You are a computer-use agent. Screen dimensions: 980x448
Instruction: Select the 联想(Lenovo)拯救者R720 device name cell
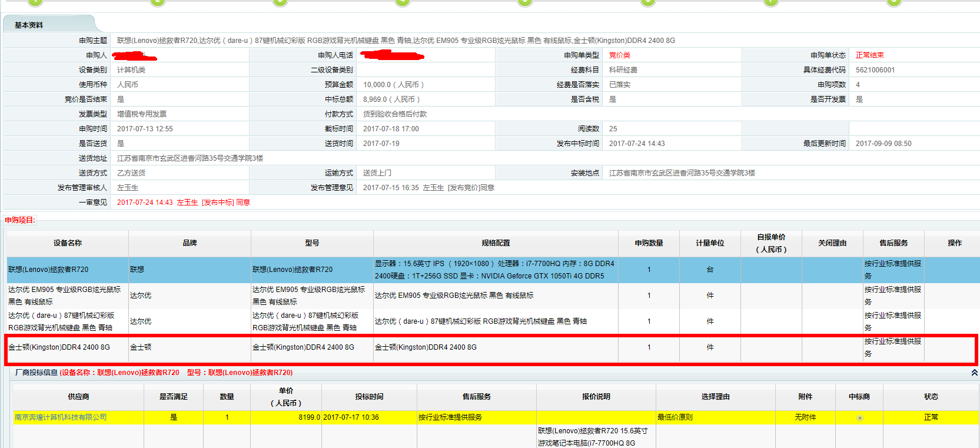click(68, 270)
